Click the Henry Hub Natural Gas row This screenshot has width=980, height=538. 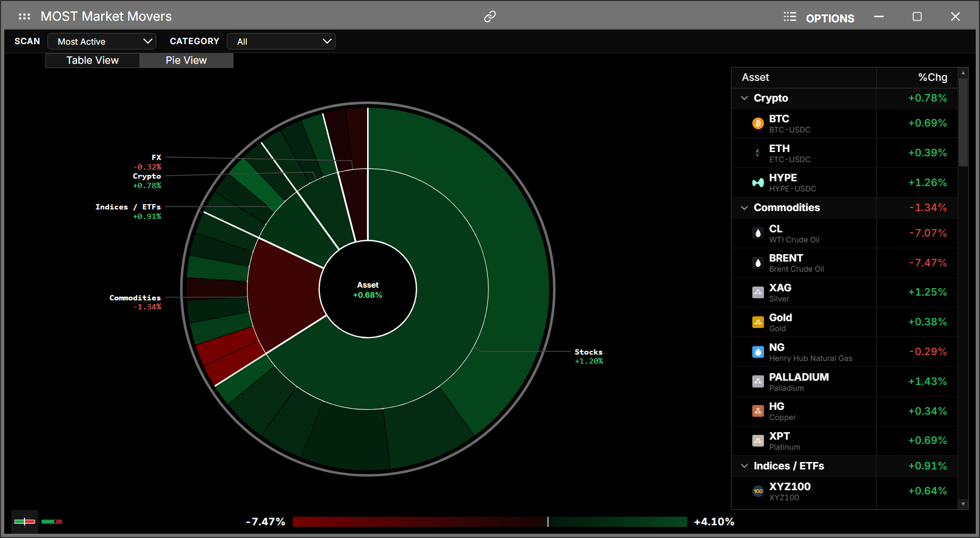pos(844,352)
